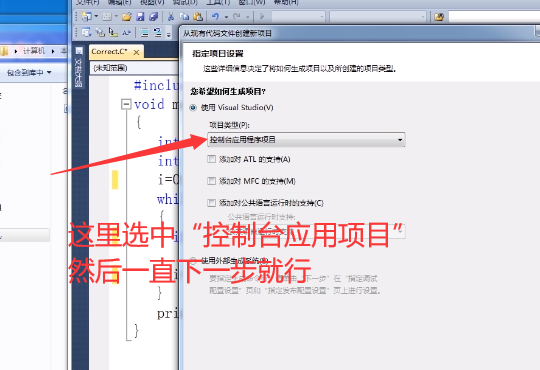Click the folder icon in Explorer address bar
This screenshot has width=540, height=370.
pos(4,51)
